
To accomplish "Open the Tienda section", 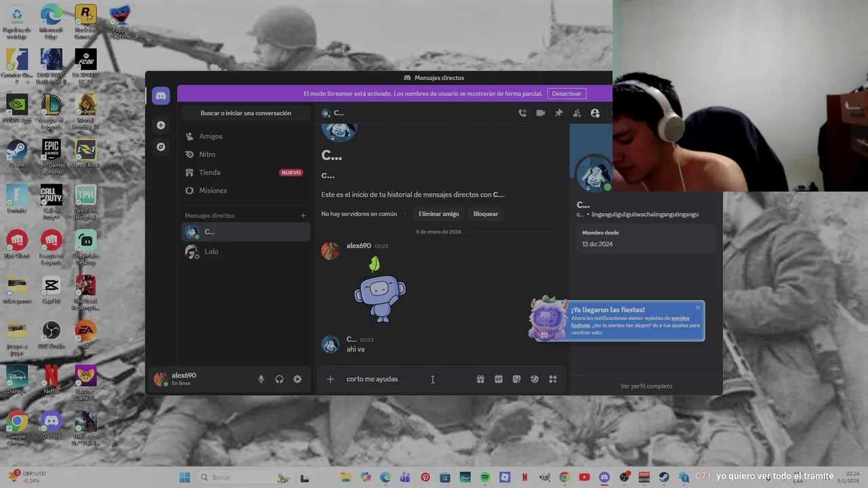I will 245,173.
